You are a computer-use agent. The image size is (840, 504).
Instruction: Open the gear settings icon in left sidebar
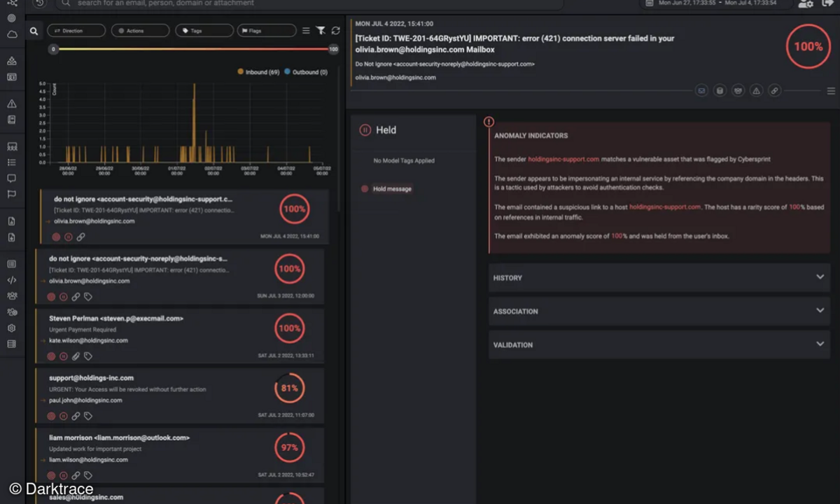pyautogui.click(x=12, y=328)
